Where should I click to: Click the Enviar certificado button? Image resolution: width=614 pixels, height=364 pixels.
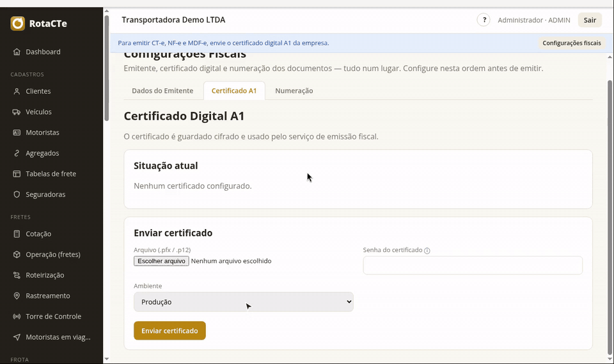pos(169,331)
